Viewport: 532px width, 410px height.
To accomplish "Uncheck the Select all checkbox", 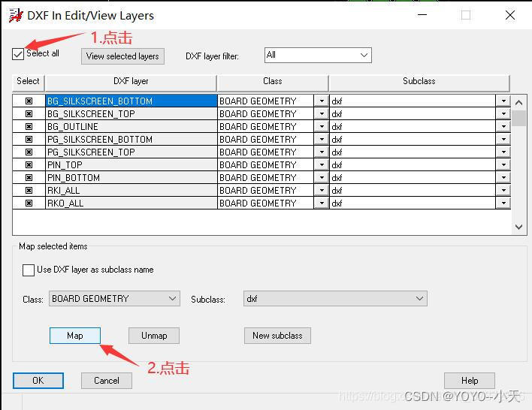I will (x=18, y=54).
